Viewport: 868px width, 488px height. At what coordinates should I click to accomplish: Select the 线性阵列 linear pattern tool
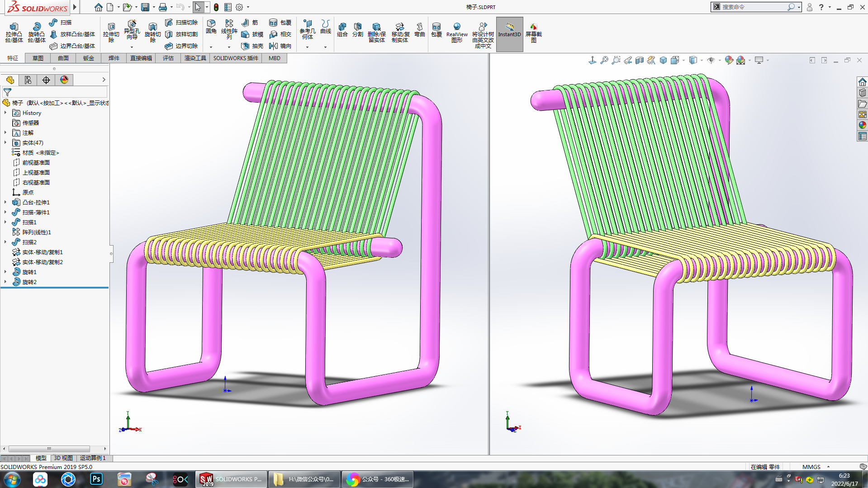click(229, 29)
